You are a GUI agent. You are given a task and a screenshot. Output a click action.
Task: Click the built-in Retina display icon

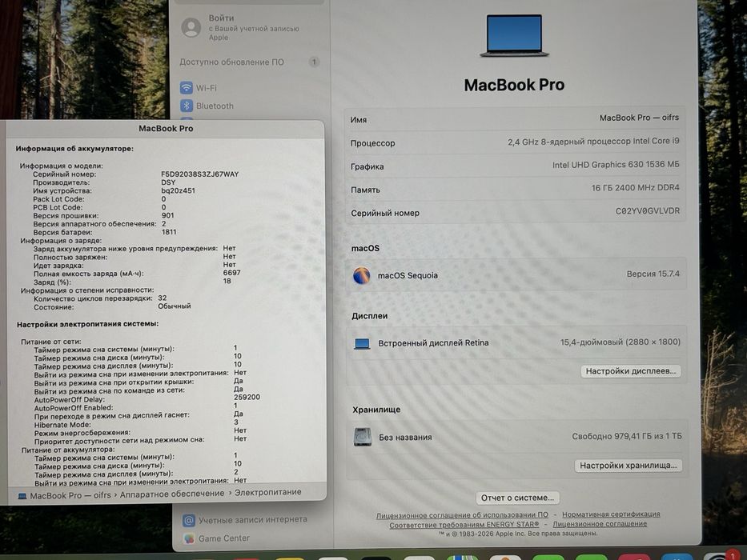[x=362, y=343]
